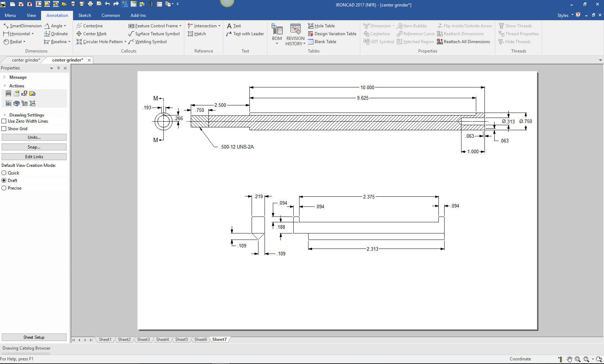
Task: Click the SmartDimension tool
Action: pyautogui.click(x=22, y=26)
